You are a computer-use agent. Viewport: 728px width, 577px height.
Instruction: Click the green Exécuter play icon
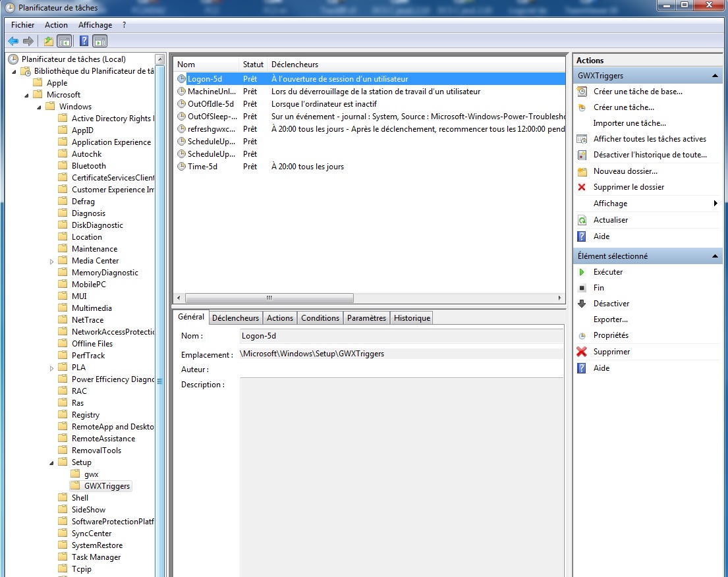[582, 272]
